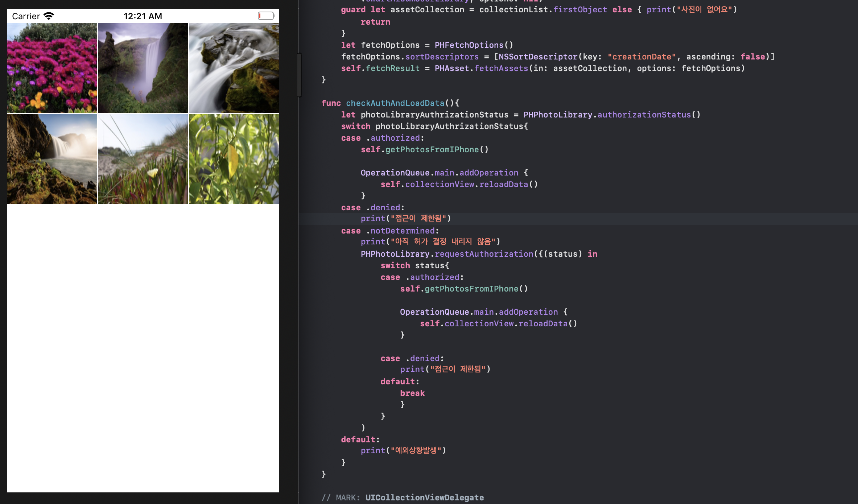Click requestAuthorization in the notDetermined case

(484, 254)
